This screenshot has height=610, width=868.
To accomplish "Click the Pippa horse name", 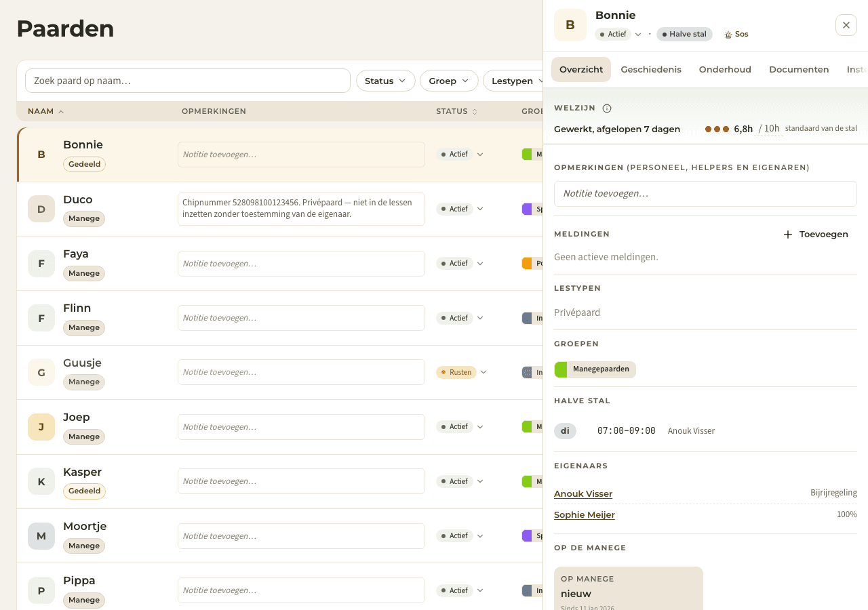I will pyautogui.click(x=79, y=581).
